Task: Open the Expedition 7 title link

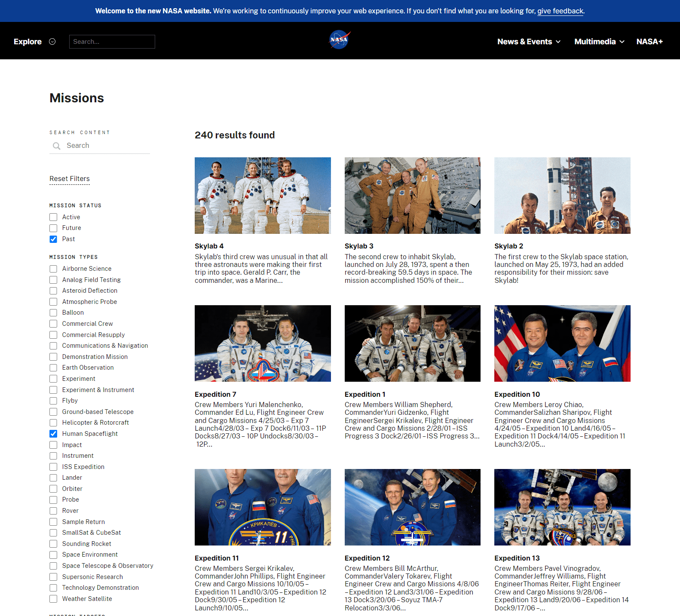Action: tap(216, 395)
